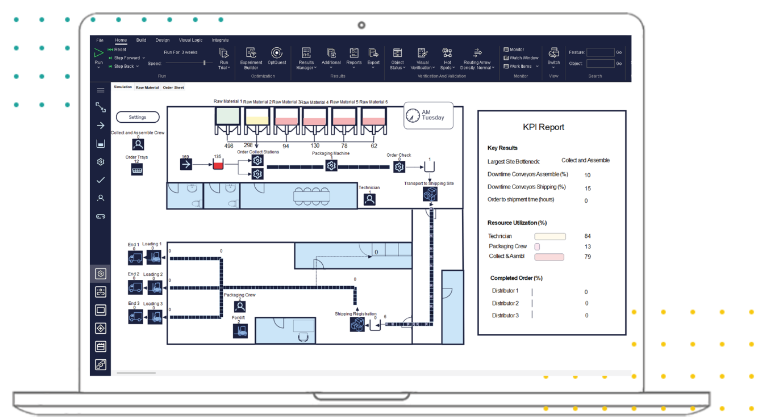Click the Raw Material 1 silo tank

227,121
